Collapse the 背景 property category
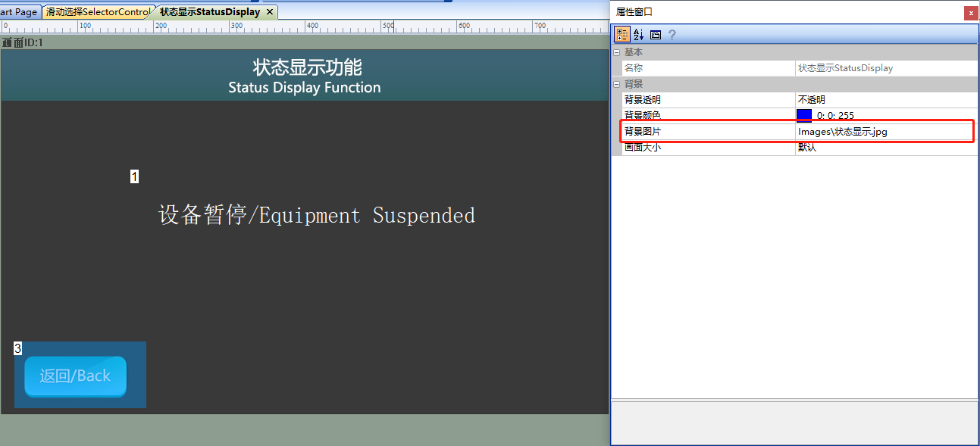 pos(616,84)
